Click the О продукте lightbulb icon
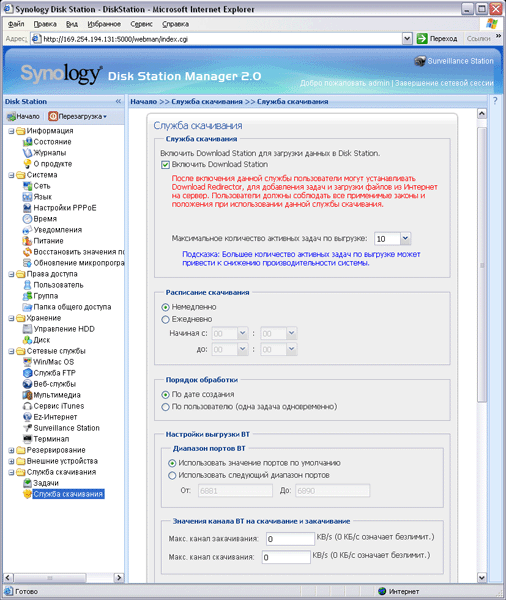 point(27,164)
